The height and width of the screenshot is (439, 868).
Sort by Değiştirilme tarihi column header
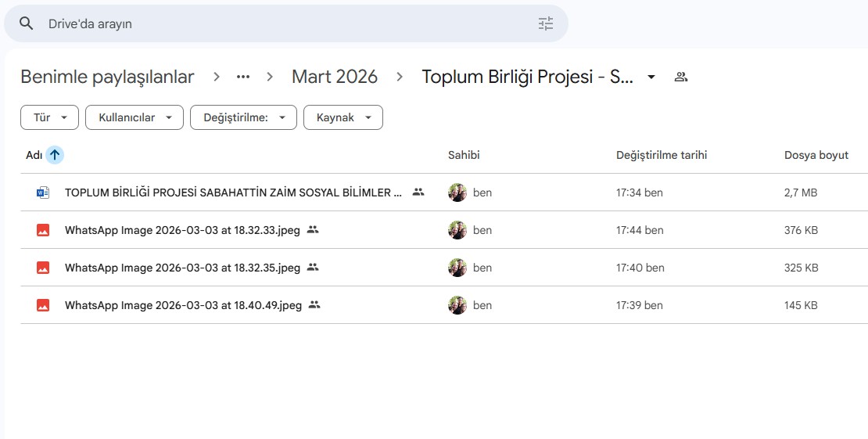[x=661, y=155]
